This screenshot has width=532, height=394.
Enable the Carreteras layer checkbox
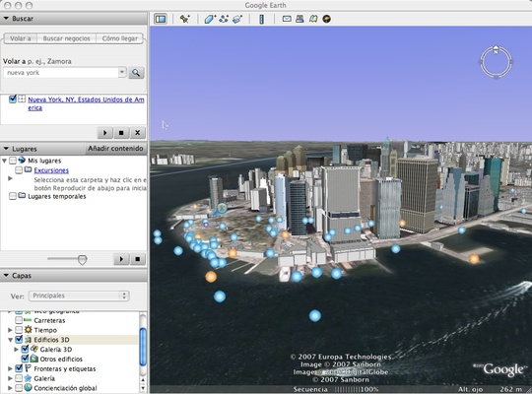[19, 320]
